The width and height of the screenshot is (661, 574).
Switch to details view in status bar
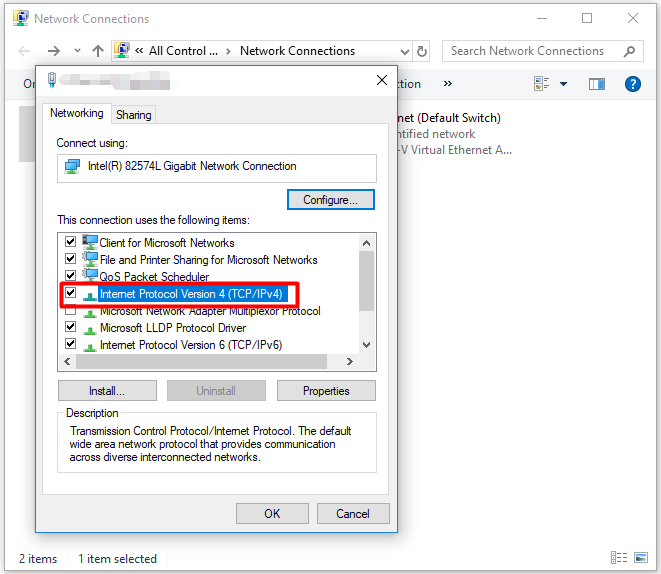point(619,558)
